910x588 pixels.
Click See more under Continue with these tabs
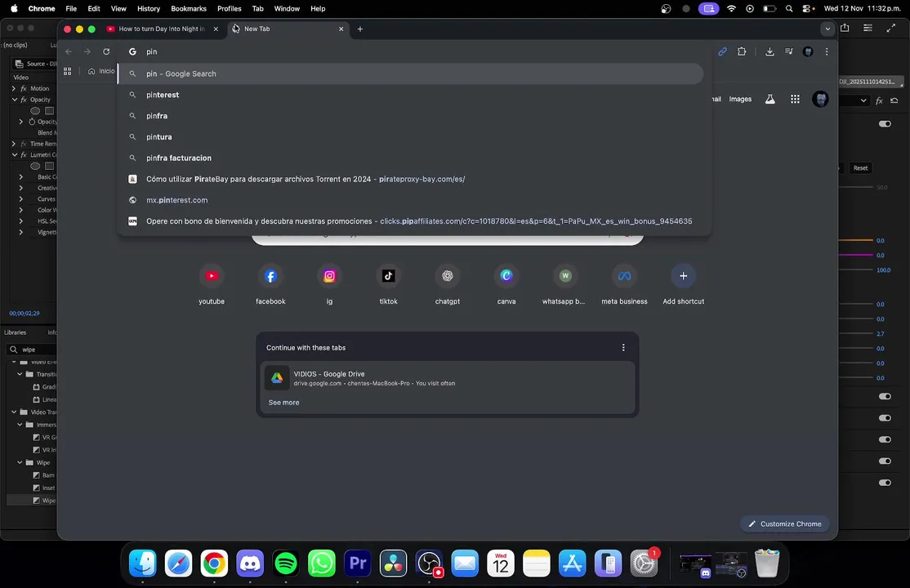pyautogui.click(x=283, y=403)
